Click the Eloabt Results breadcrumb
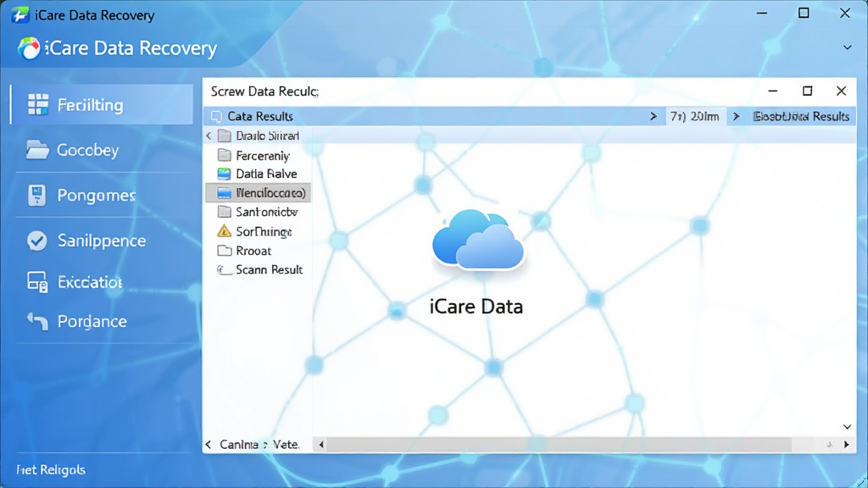Viewport: 868px width, 488px height. [x=802, y=116]
